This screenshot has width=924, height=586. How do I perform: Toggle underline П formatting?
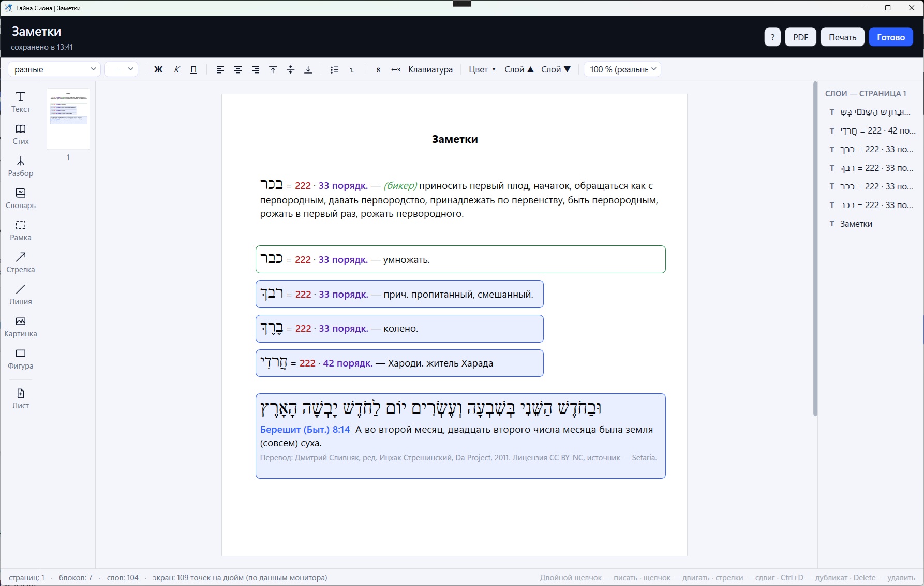193,69
